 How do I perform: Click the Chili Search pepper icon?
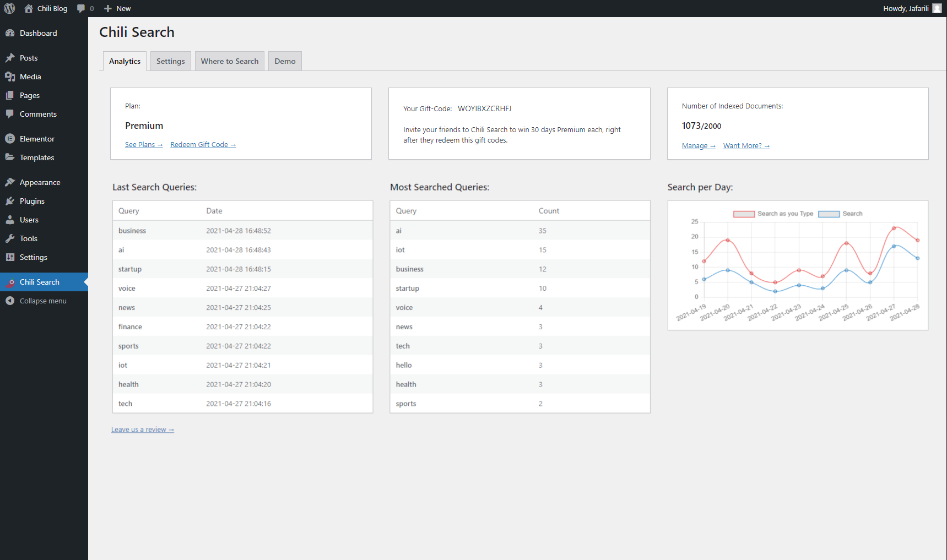[10, 282]
